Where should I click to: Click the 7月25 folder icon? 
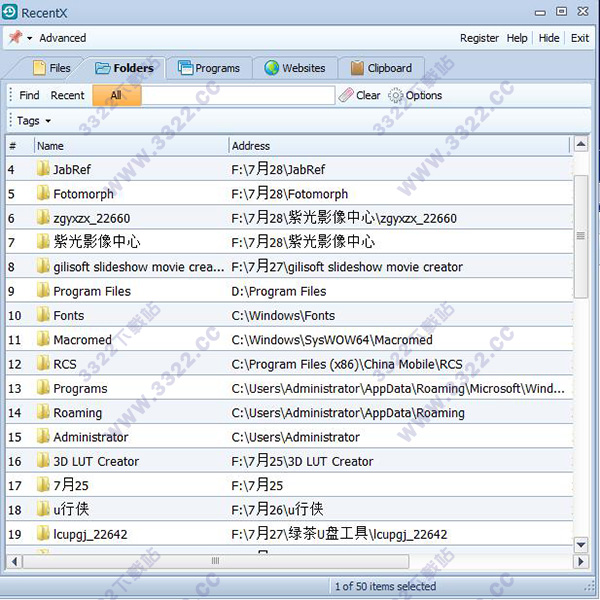[43, 485]
